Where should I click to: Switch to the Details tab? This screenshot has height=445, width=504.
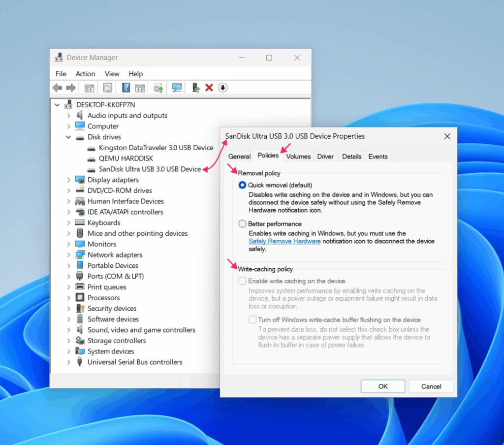351,156
